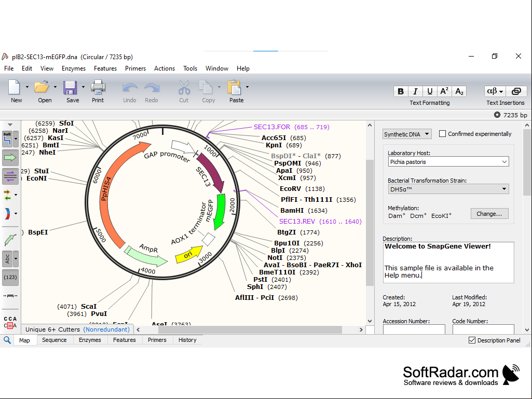
Task: Click the Open folder icon
Action: (42, 87)
